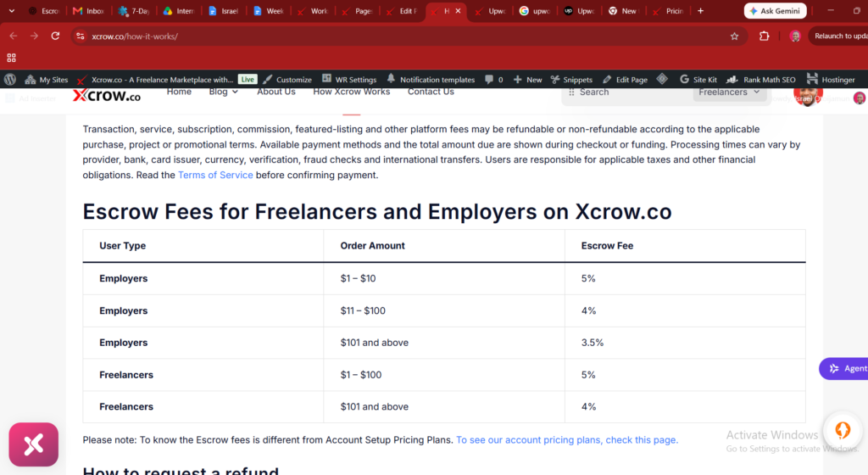This screenshot has height=475, width=868.
Task: Open the user avatar in site header
Action: [x=808, y=97]
